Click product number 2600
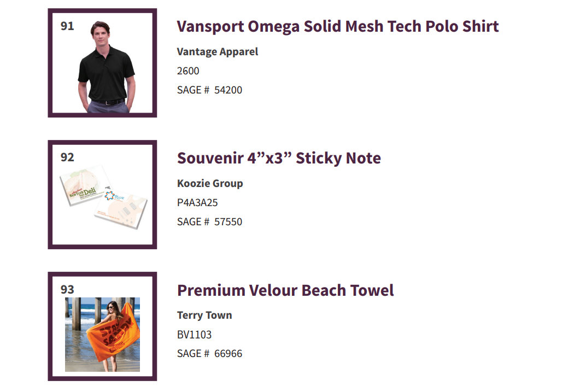This screenshot has height=392, width=568. [x=188, y=71]
